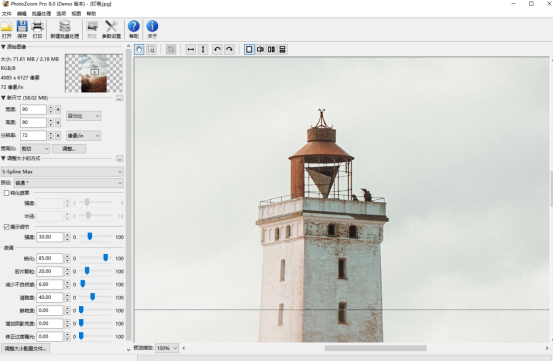Open New Batch Process (新建批量处理)

65,30
